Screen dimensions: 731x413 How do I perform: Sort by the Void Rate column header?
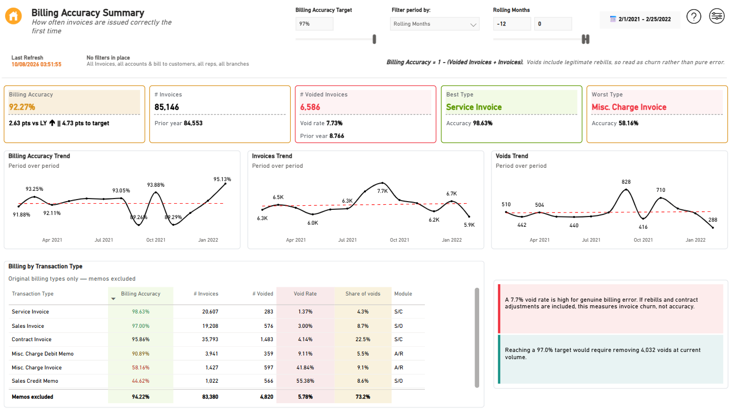[305, 294]
